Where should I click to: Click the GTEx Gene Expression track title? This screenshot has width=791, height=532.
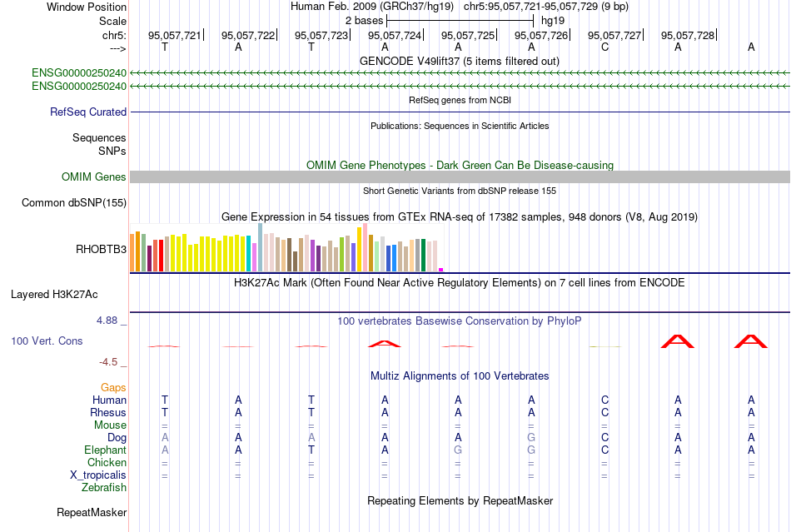pyautogui.click(x=460, y=216)
